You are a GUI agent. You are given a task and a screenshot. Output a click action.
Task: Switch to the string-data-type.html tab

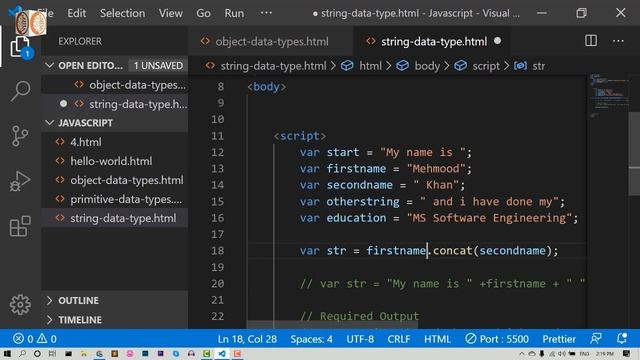432,41
